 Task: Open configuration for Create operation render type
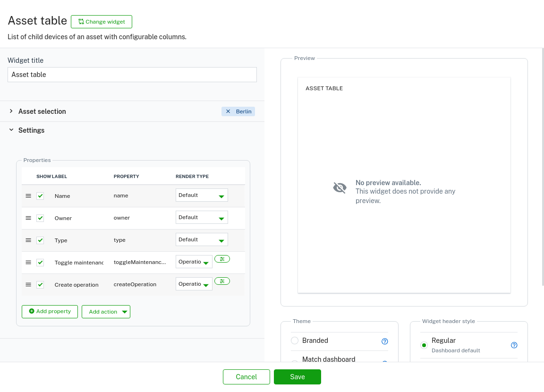222,281
